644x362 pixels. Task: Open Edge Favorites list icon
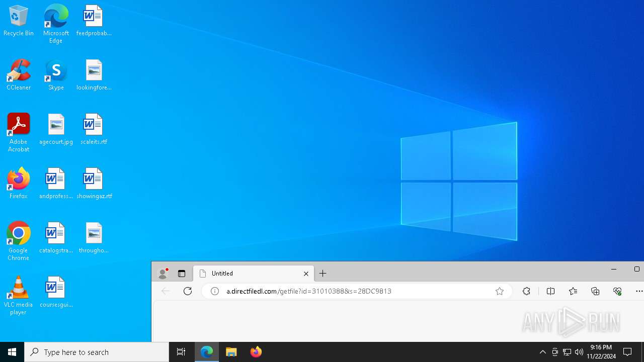[573, 291]
